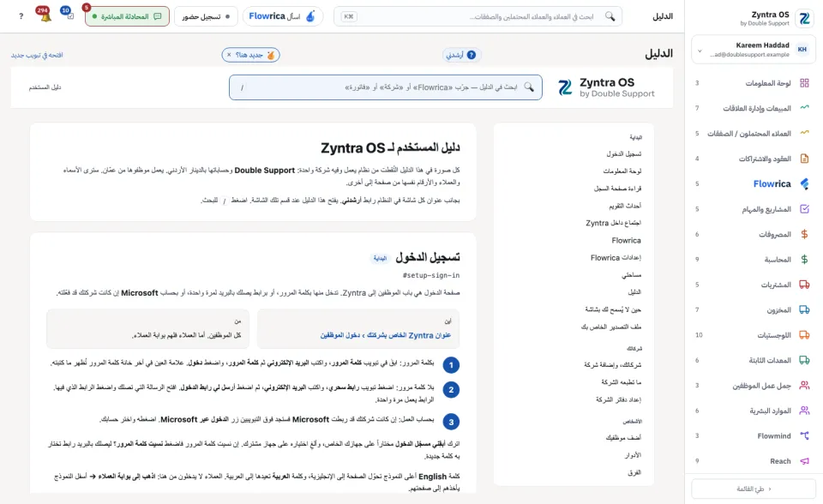Click the Zyntra OS logo in guide header

click(x=565, y=87)
